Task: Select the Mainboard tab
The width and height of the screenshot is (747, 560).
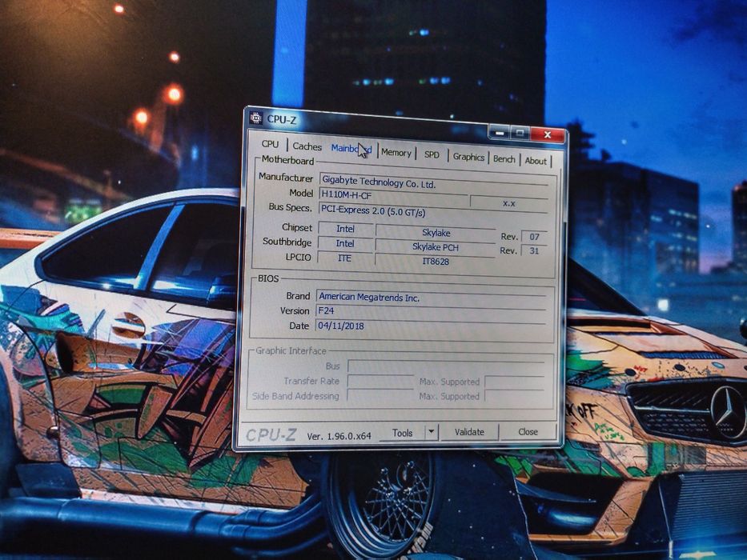Action: (x=351, y=149)
